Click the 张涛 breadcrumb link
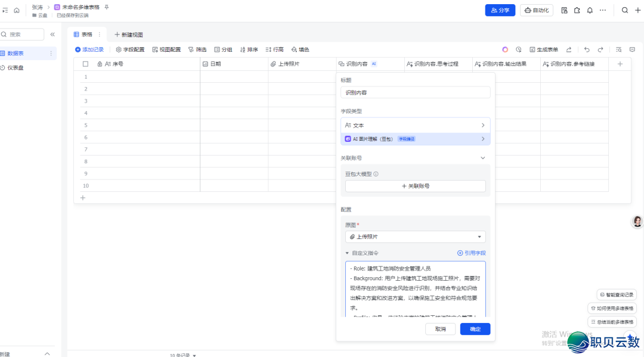644x357 pixels. point(38,7)
